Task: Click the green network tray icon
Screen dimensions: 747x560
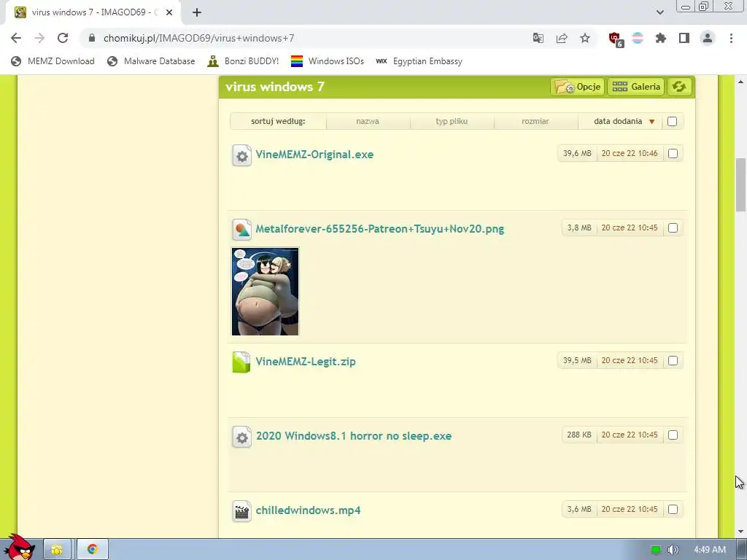Action: (656, 550)
